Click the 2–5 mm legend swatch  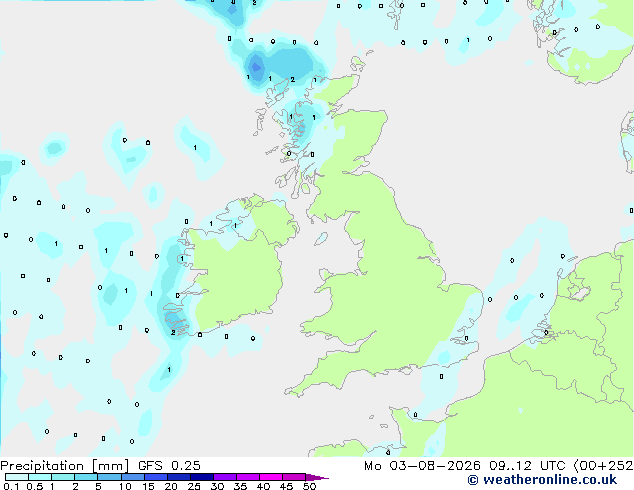click(86, 477)
